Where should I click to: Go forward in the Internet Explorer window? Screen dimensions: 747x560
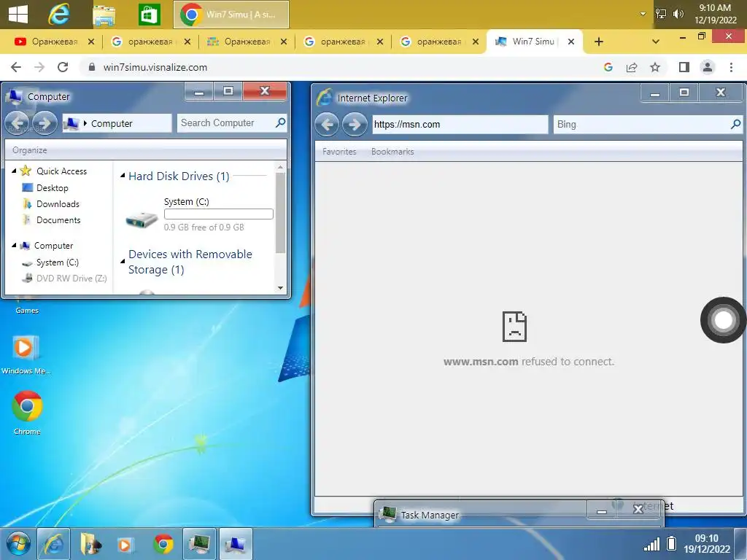coord(355,125)
